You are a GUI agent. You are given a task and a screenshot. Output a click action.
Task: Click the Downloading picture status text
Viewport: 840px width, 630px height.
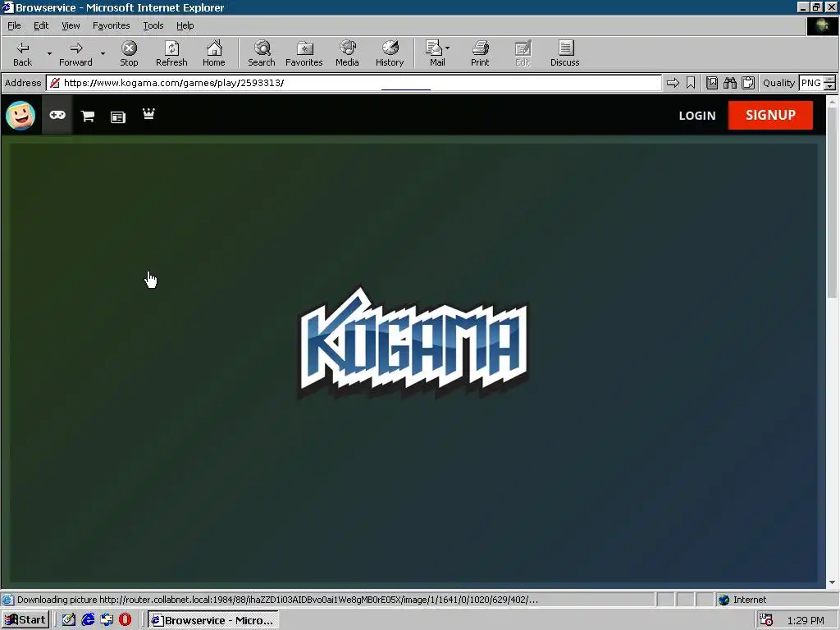pyautogui.click(x=277, y=600)
